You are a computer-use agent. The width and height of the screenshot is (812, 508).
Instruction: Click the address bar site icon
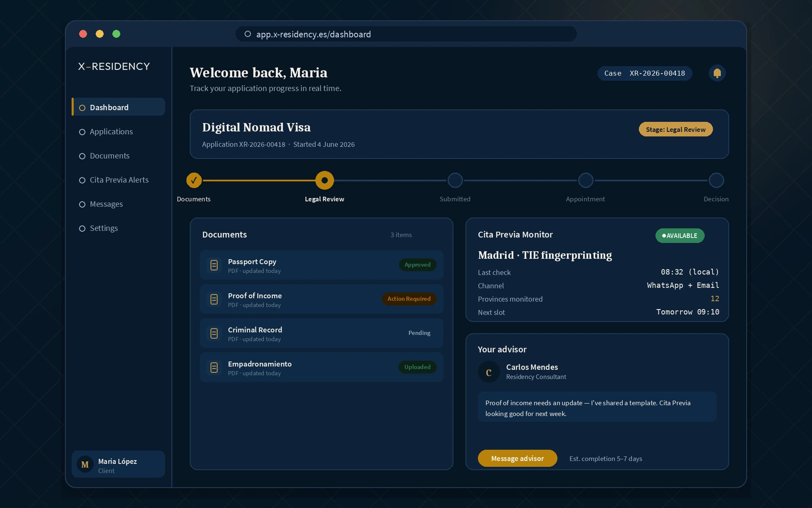[248, 34]
